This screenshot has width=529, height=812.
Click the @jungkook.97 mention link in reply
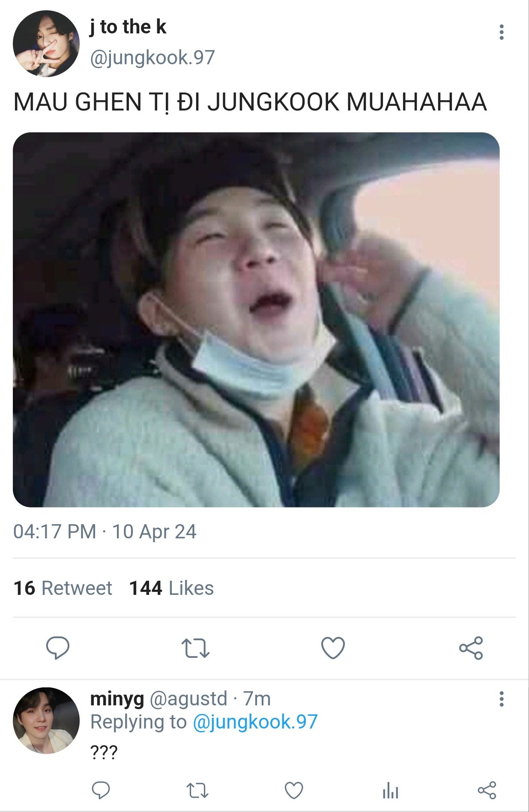(255, 722)
